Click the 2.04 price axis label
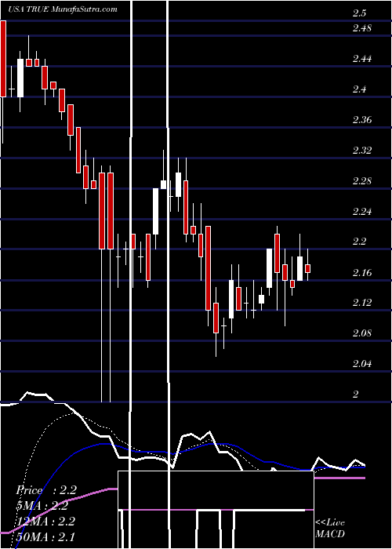The width and height of the screenshot is (392, 549). pyautogui.click(x=362, y=364)
